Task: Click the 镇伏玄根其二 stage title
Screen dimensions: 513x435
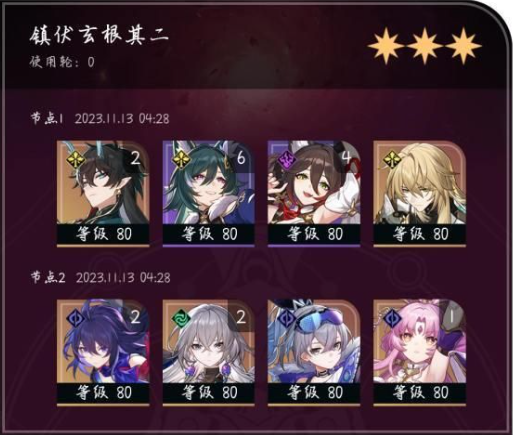Action: [x=99, y=35]
